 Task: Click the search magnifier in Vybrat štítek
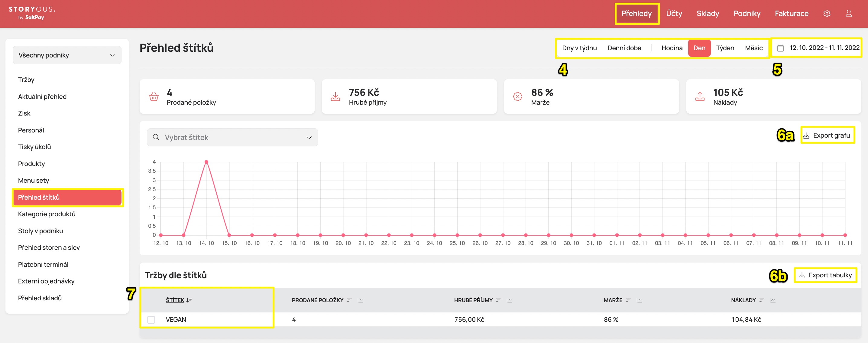pos(156,137)
